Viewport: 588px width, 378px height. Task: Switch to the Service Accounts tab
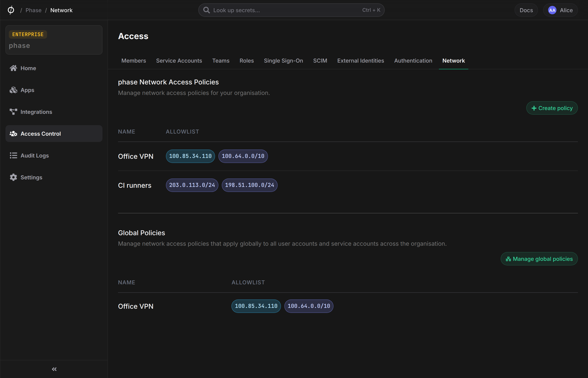(x=179, y=61)
